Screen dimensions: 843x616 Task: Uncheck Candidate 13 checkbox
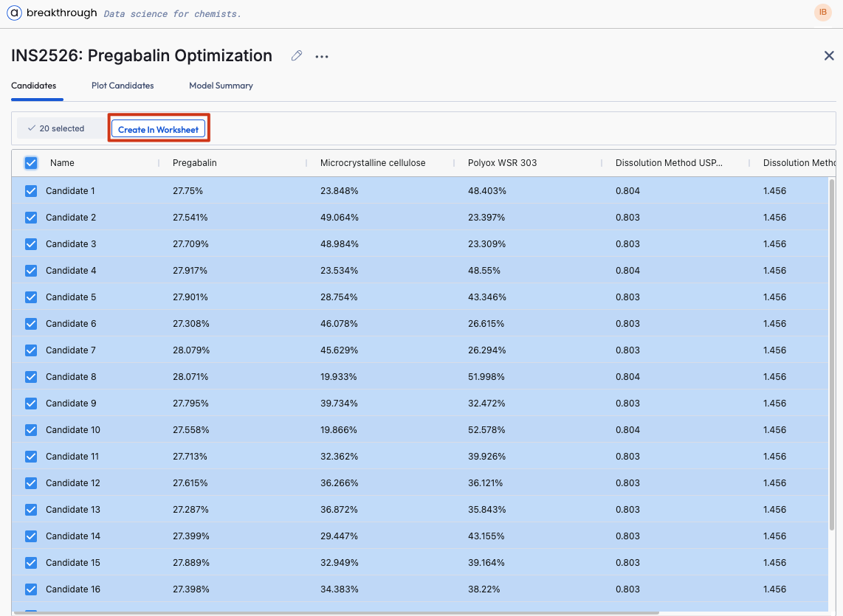tap(31, 510)
